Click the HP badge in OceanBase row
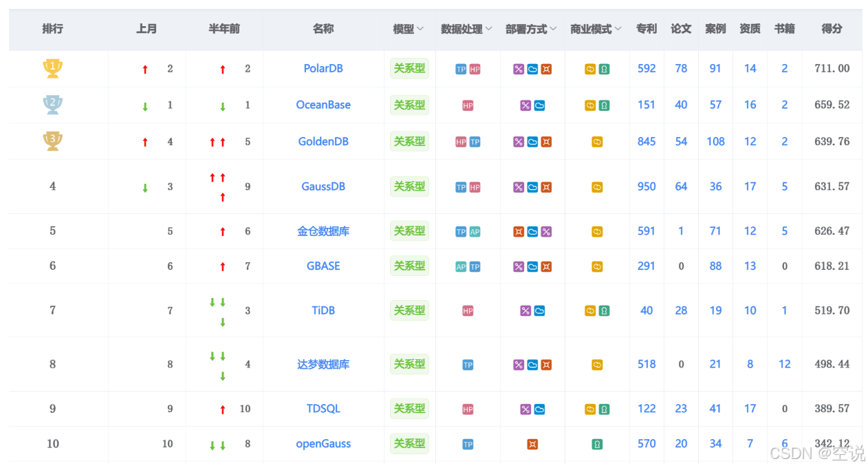 [468, 105]
